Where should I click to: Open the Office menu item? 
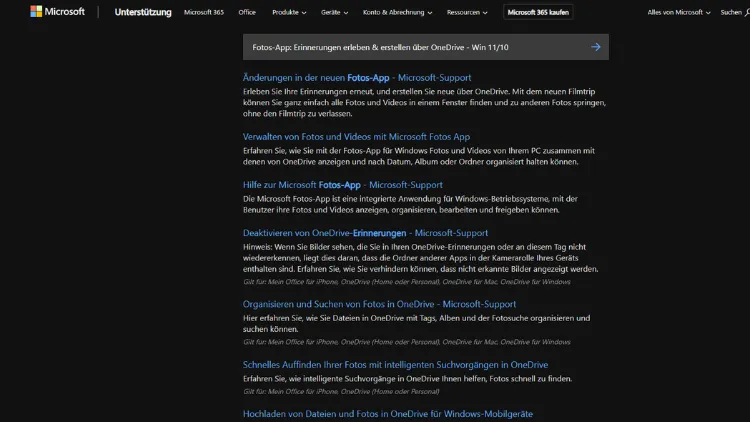tap(247, 12)
